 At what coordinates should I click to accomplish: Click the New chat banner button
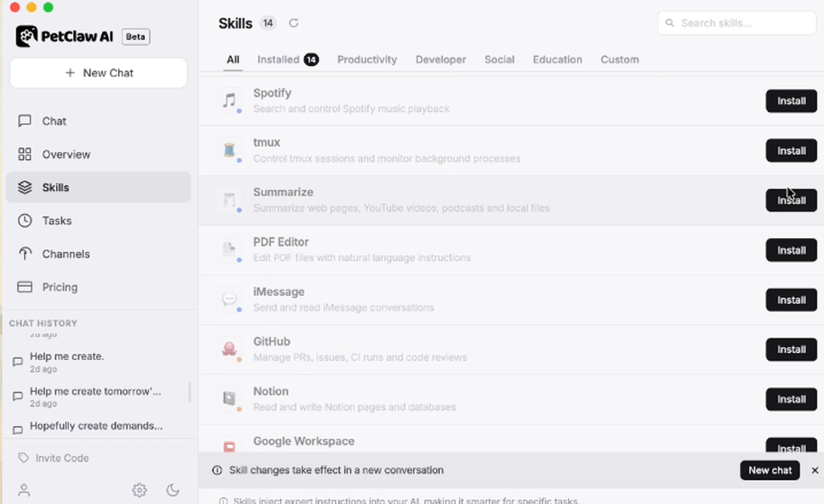point(770,470)
